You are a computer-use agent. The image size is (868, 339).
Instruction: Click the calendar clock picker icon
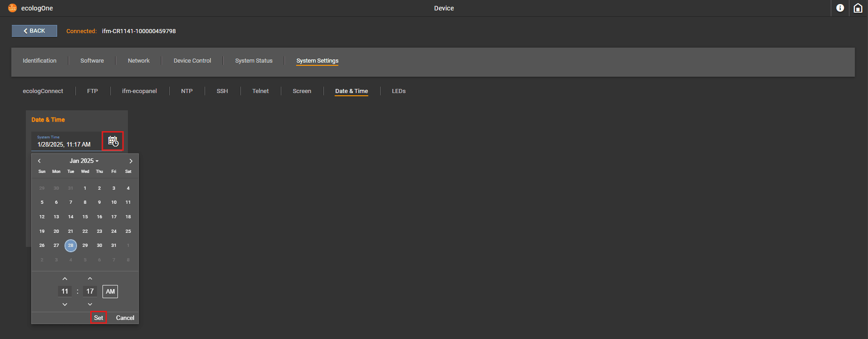click(x=113, y=141)
